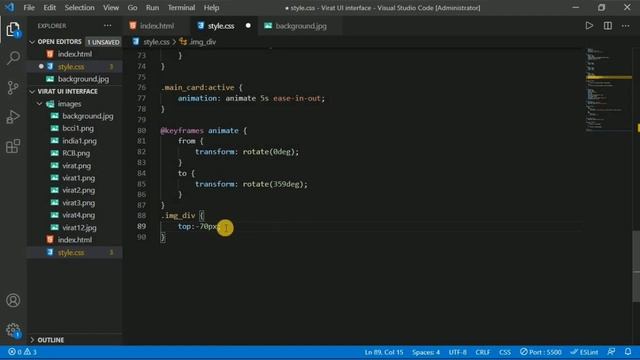Open RCB.png in the file tree

point(75,153)
